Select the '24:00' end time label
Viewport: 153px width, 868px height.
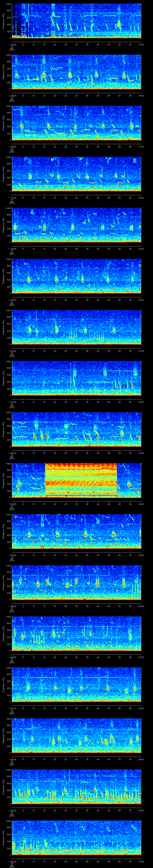click(141, 504)
